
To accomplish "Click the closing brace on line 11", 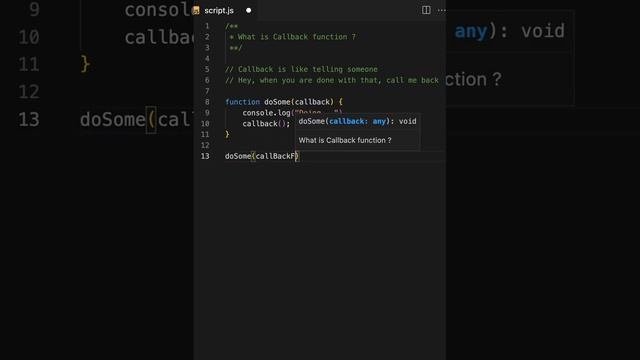I will coord(227,134).
